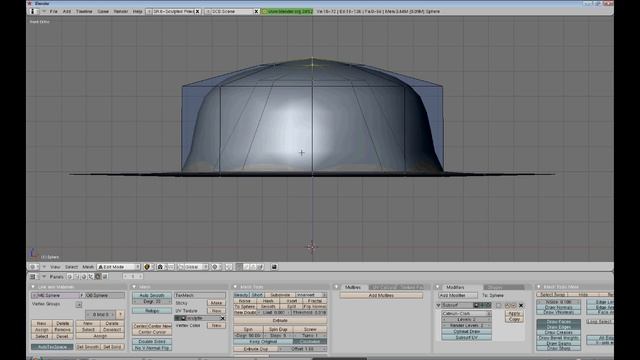The image size is (640, 360).
Task: Click the modifier Copy button
Action: (x=514, y=319)
